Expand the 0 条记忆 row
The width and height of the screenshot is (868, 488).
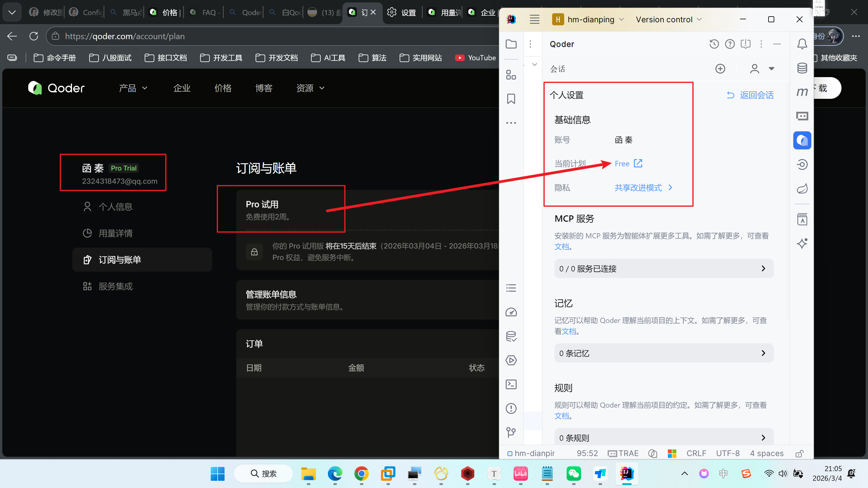pyautogui.click(x=664, y=353)
